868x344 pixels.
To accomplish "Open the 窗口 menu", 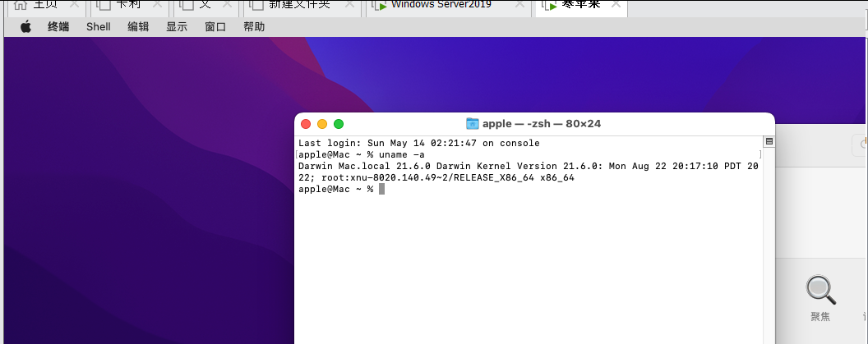I will 215,26.
